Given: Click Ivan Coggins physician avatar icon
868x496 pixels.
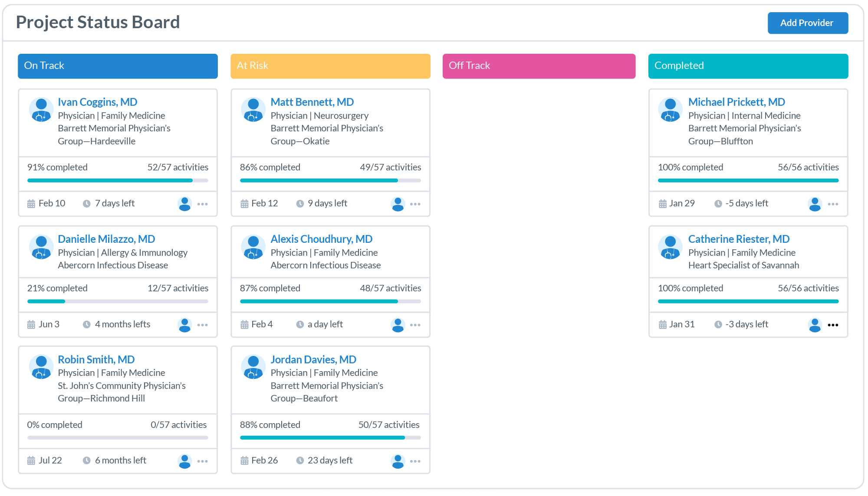Looking at the screenshot, I should (x=41, y=109).
